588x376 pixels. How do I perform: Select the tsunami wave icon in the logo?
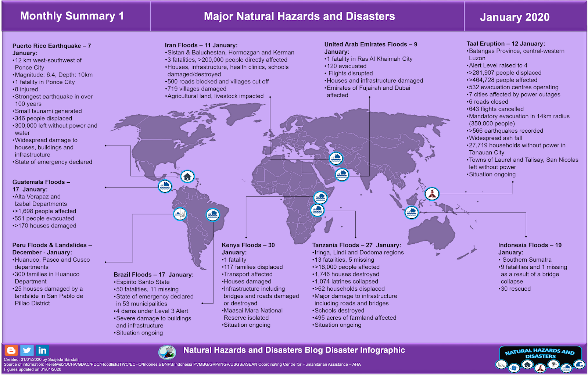click(x=579, y=365)
